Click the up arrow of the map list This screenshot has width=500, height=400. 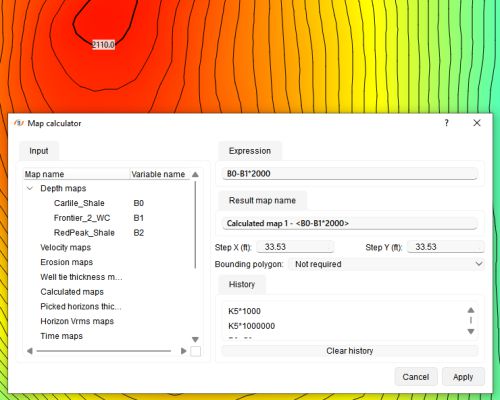click(x=195, y=174)
